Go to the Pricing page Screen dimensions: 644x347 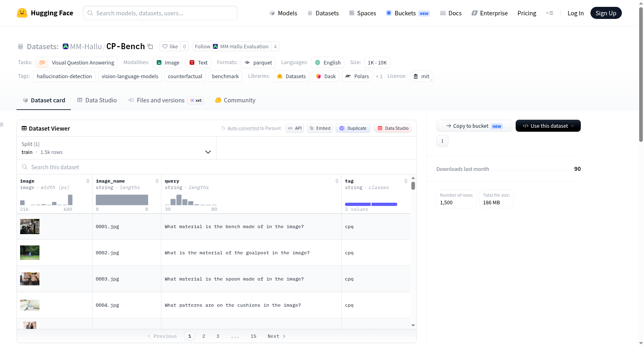(x=527, y=13)
